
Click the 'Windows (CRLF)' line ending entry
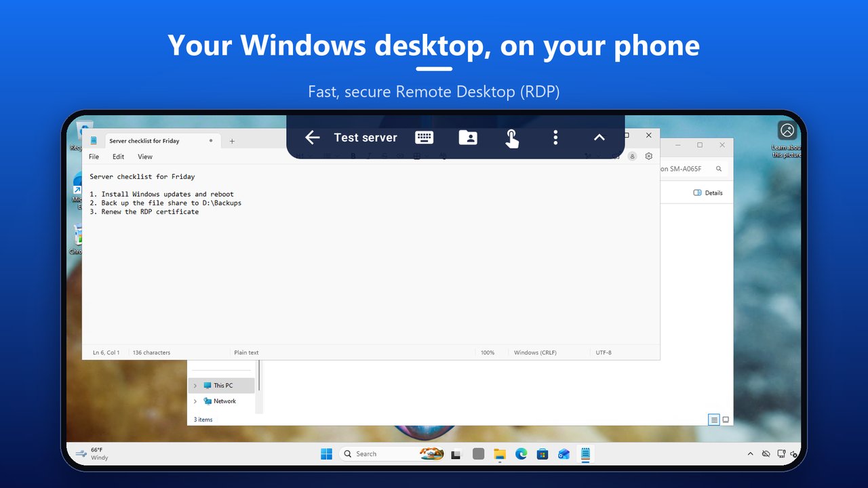pos(535,352)
